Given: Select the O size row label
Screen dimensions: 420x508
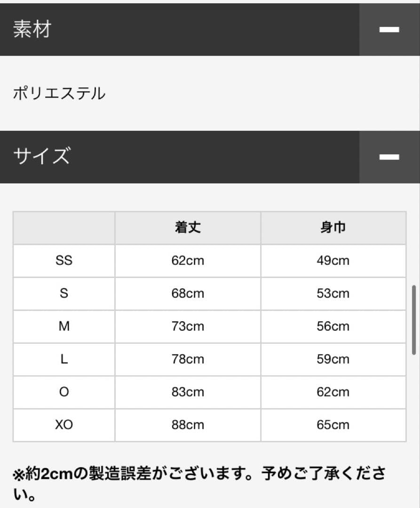Looking at the screenshot, I should coord(63,392).
